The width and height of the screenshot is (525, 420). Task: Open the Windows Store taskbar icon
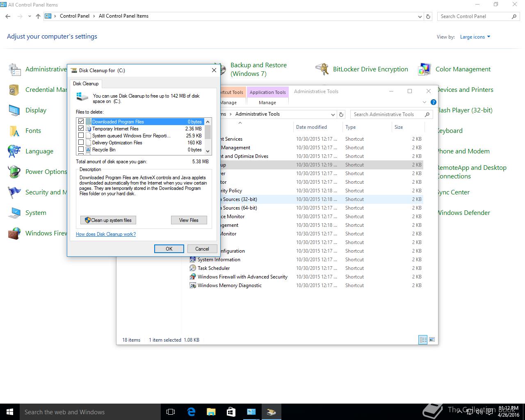coord(231,412)
